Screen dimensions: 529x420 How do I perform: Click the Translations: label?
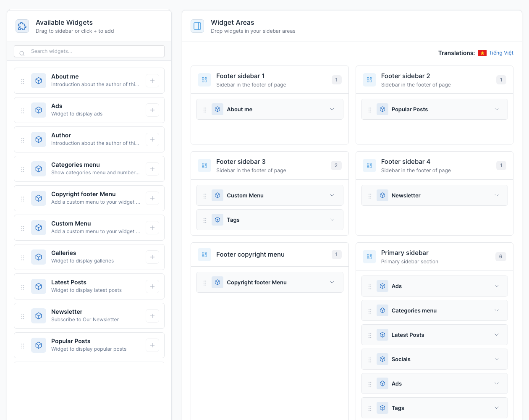(456, 53)
